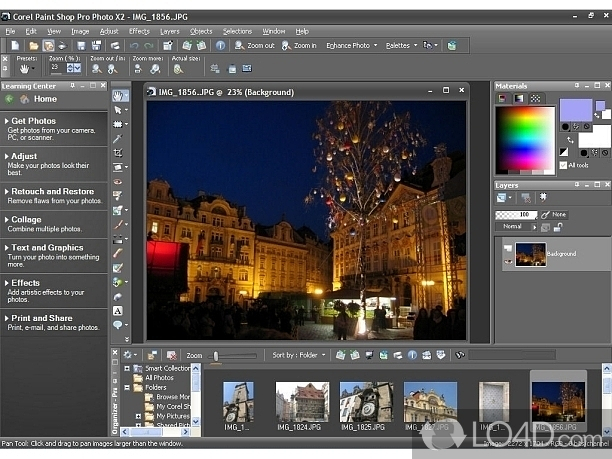Click the Zoom out toolbar button
Screen dimensions: 612x459
click(255, 45)
